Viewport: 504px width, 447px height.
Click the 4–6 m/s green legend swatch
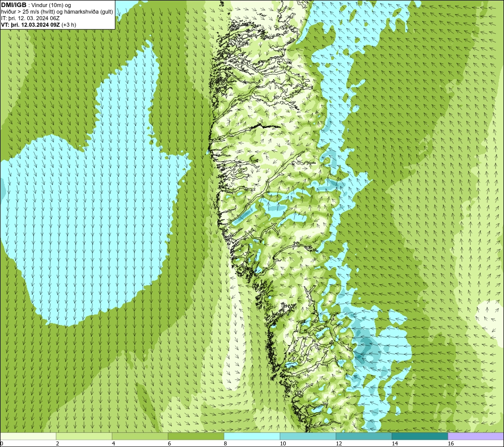coord(140,436)
